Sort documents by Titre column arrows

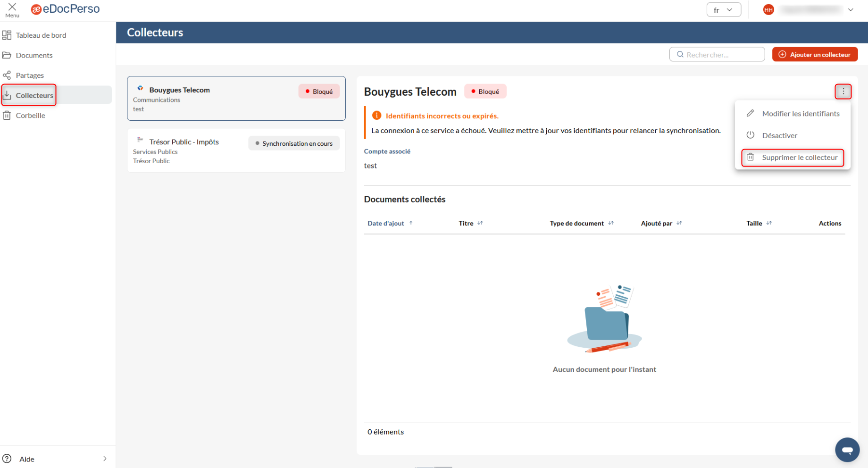(x=480, y=223)
